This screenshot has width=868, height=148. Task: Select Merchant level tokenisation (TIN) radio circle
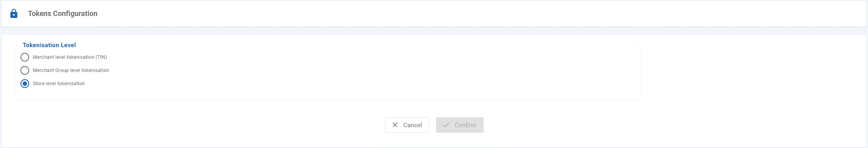click(25, 57)
